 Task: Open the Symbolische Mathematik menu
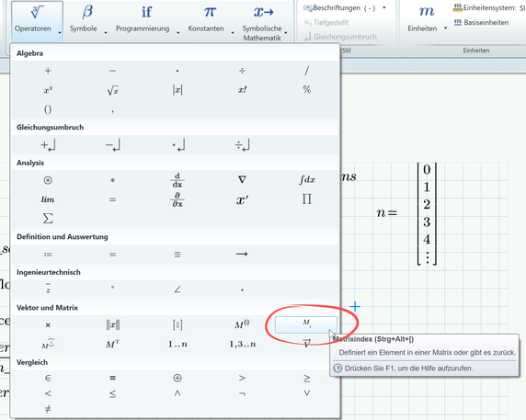264,22
